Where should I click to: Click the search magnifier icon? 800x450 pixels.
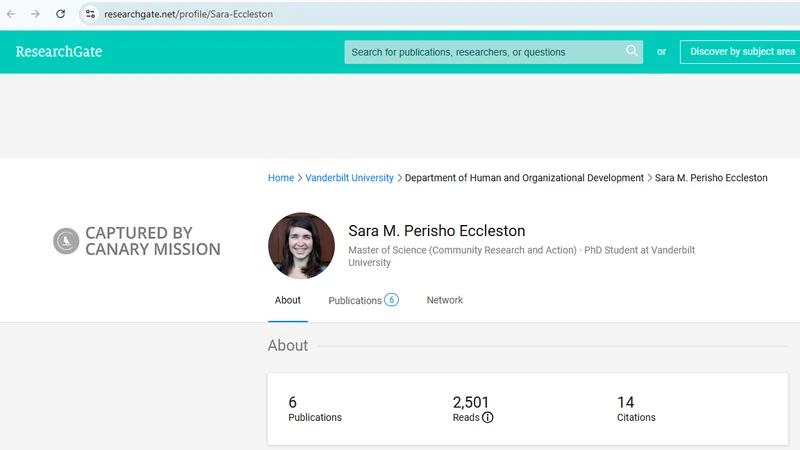tap(632, 51)
